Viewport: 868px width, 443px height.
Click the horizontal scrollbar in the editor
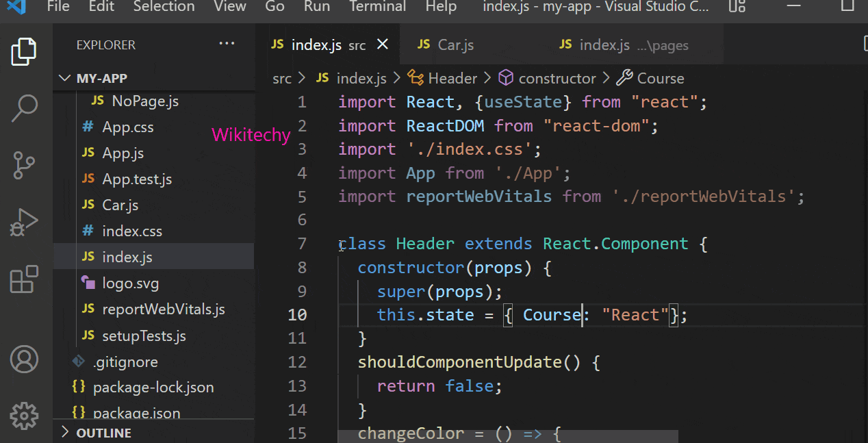(507, 436)
